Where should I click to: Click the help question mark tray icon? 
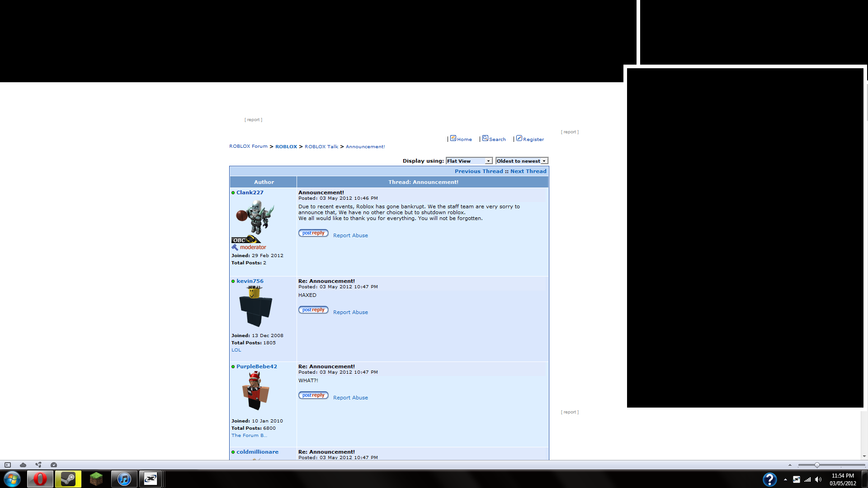click(769, 479)
